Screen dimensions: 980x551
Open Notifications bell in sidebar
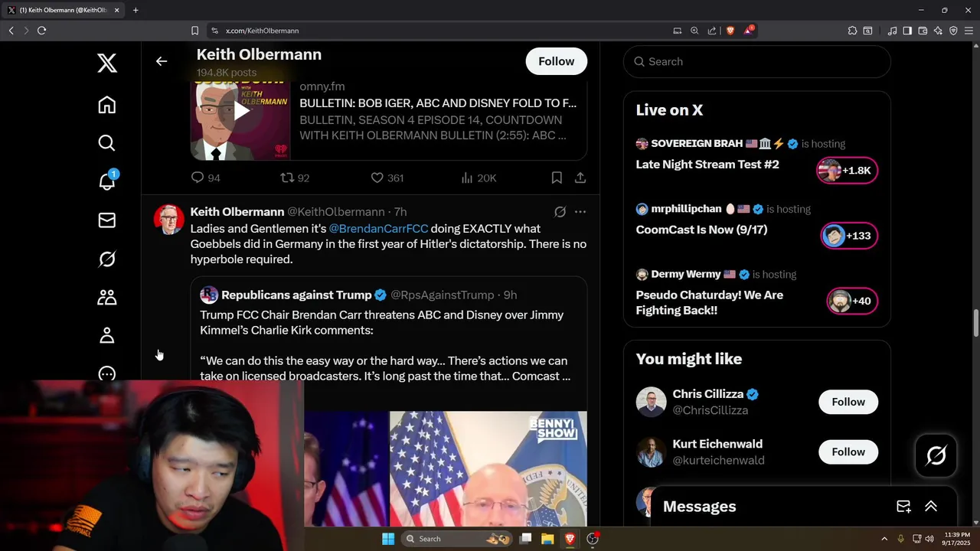pos(107,181)
